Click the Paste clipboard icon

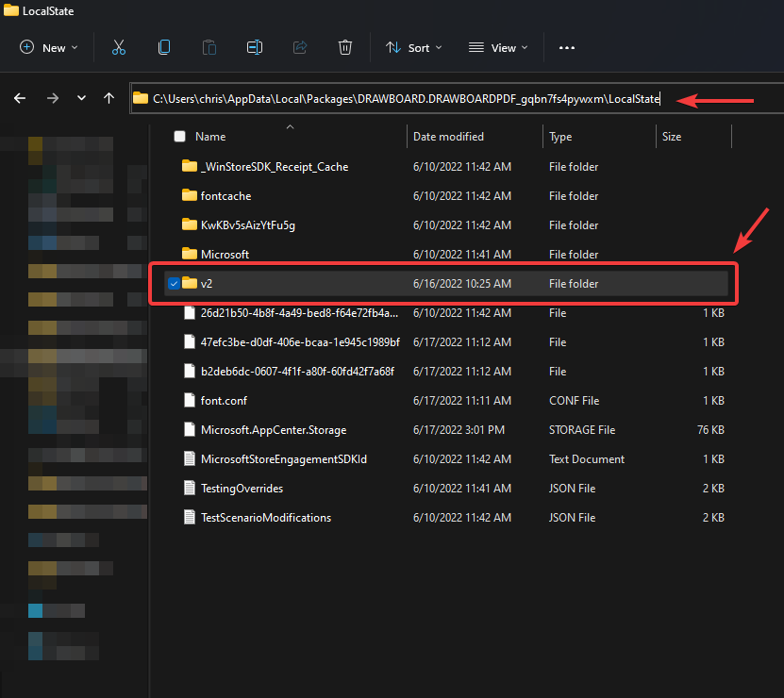pyautogui.click(x=209, y=47)
